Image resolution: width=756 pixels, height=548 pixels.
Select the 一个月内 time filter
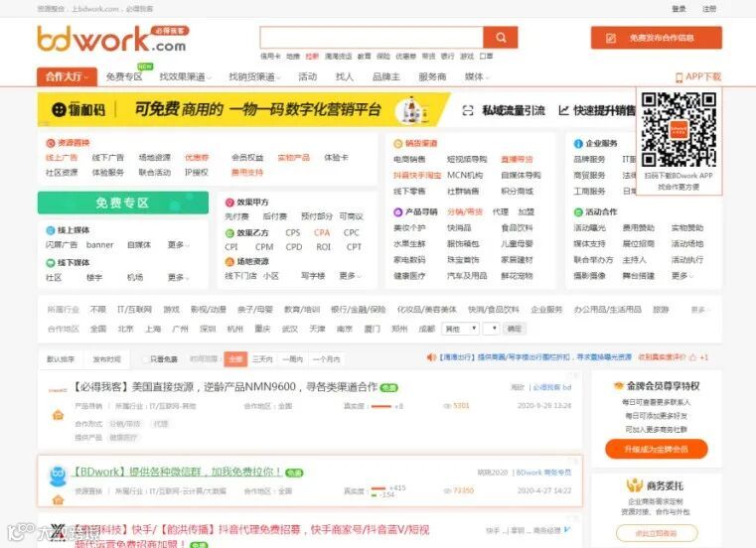(x=327, y=359)
